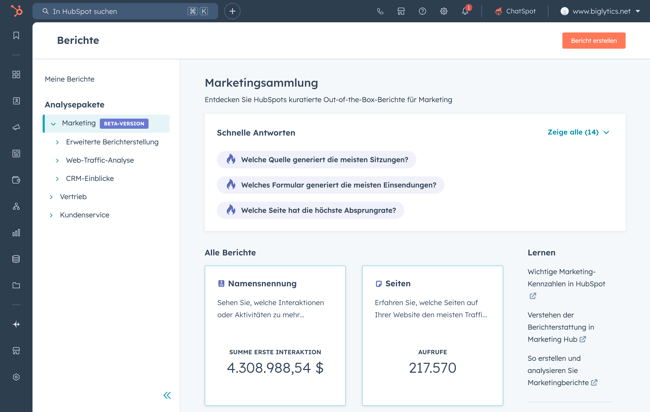This screenshot has width=650, height=412.
Task: Open reporting bar chart icon in sidebar
Action: [16, 233]
